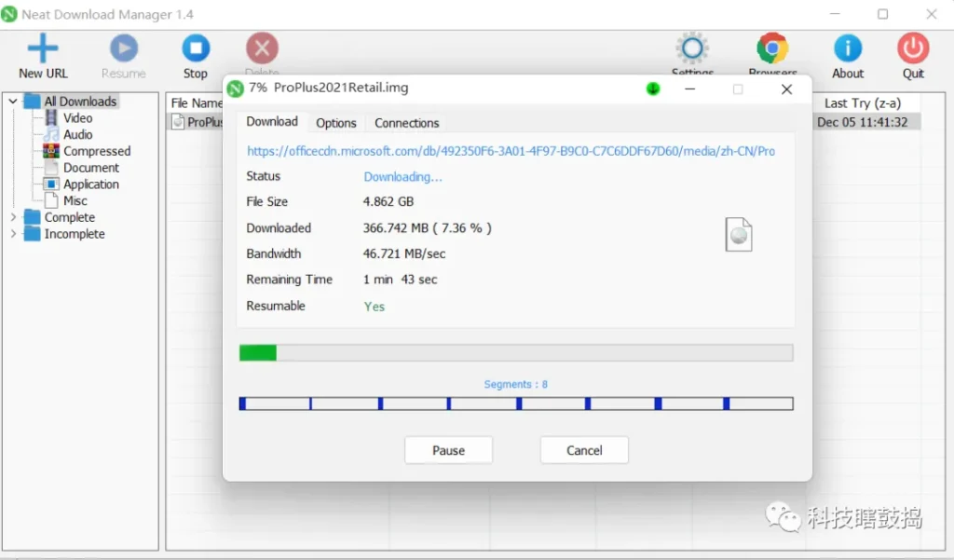Image resolution: width=954 pixels, height=560 pixels.
Task: Select the Compressed category label
Action: [x=97, y=151]
